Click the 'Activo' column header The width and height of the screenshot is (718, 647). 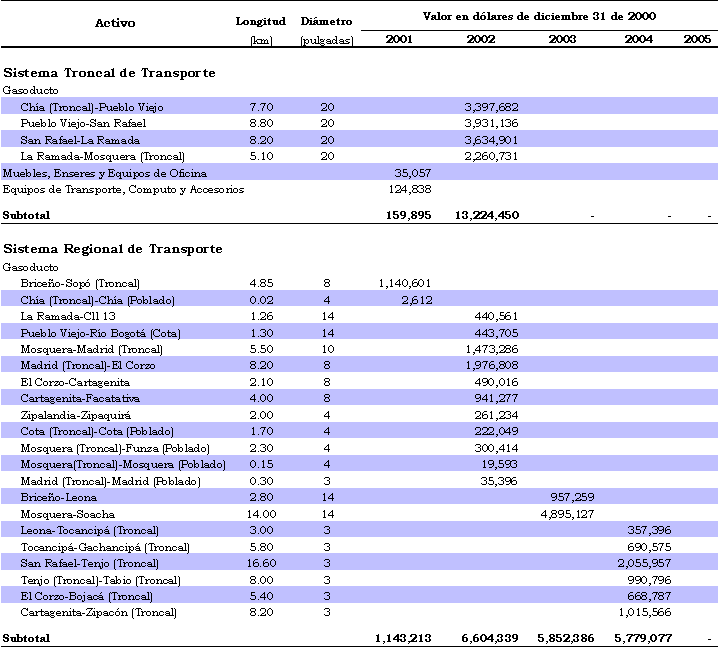[x=115, y=22]
